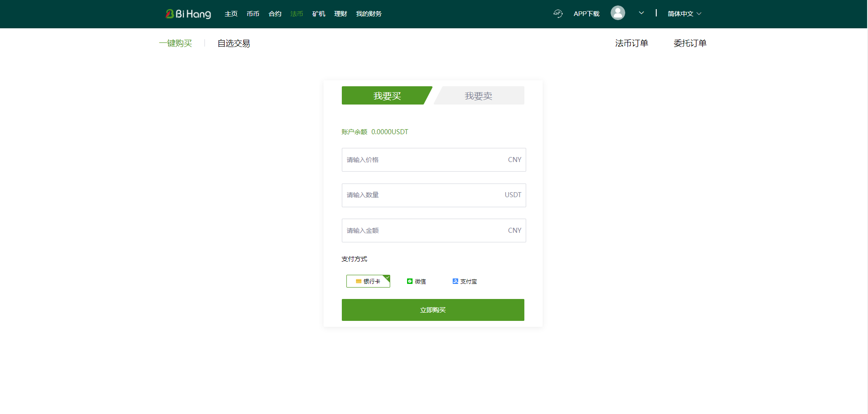Switch to the 我要卖 tab
Viewport: 868px width, 414px height.
point(478,96)
